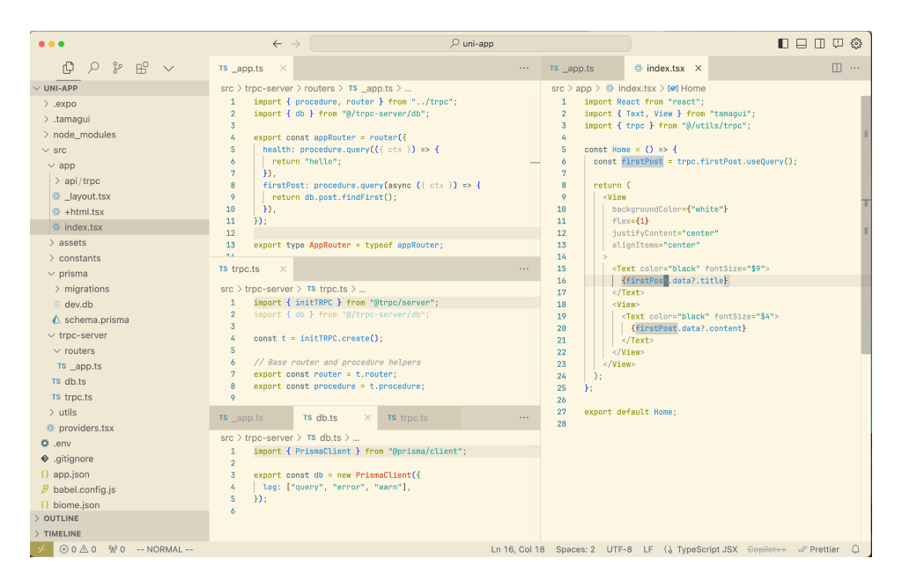The image size is (902, 588).
Task: Open +html.tsx in the file tree
Action: (120, 211)
